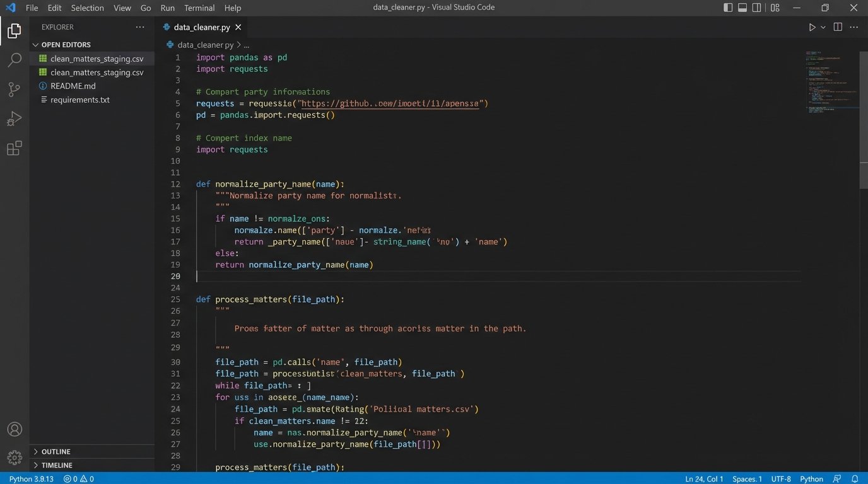Open the Manage gear menu

pos(14,457)
